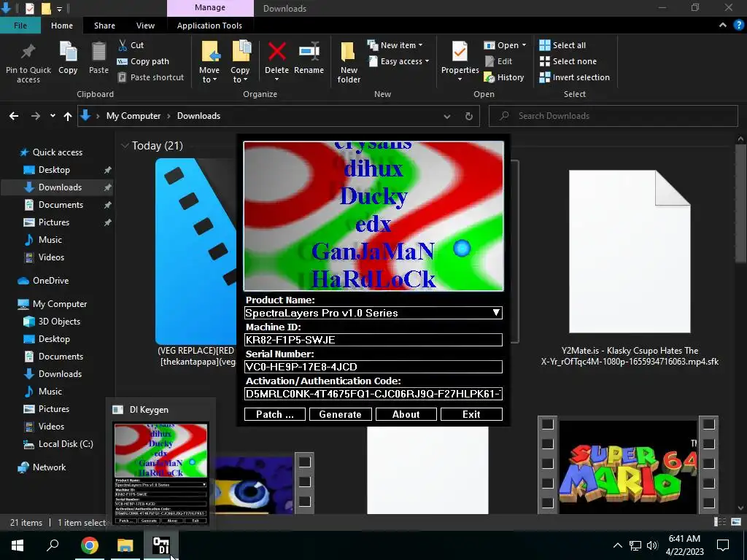Open Move to dropdown
The image size is (747, 560).
(209, 62)
